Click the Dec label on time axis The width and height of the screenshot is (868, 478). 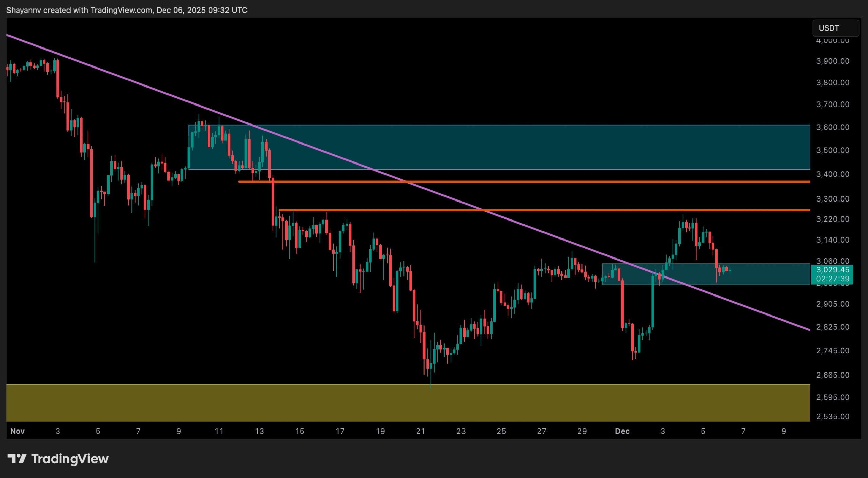tap(622, 431)
